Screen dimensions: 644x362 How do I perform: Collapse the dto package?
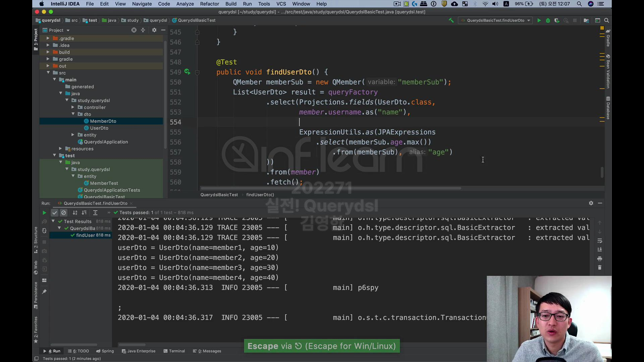pyautogui.click(x=73, y=114)
